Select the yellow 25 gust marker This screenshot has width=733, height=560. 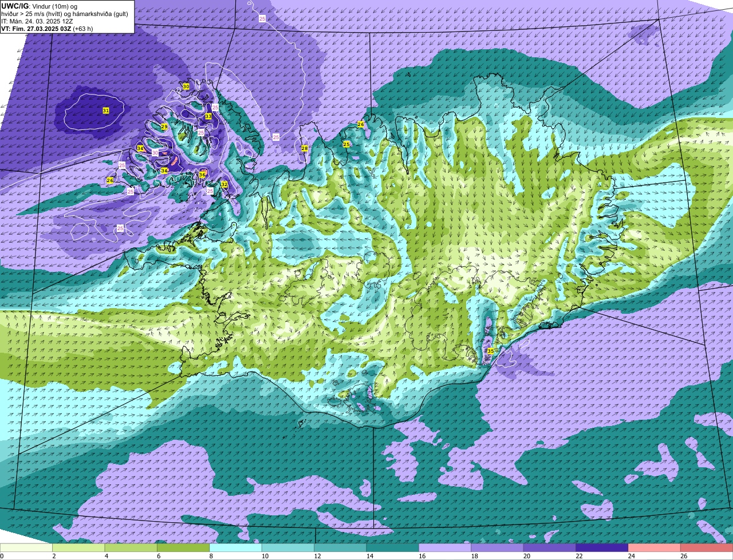click(x=346, y=144)
